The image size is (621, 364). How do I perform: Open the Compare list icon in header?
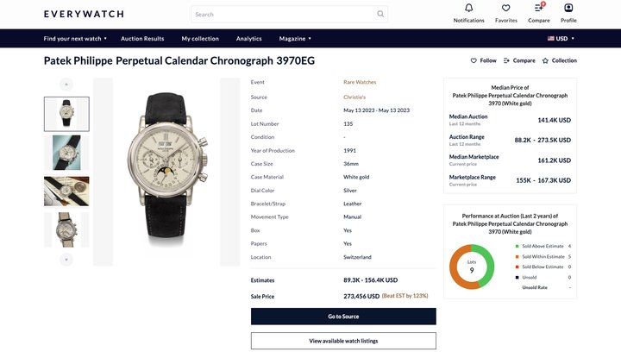(539, 8)
